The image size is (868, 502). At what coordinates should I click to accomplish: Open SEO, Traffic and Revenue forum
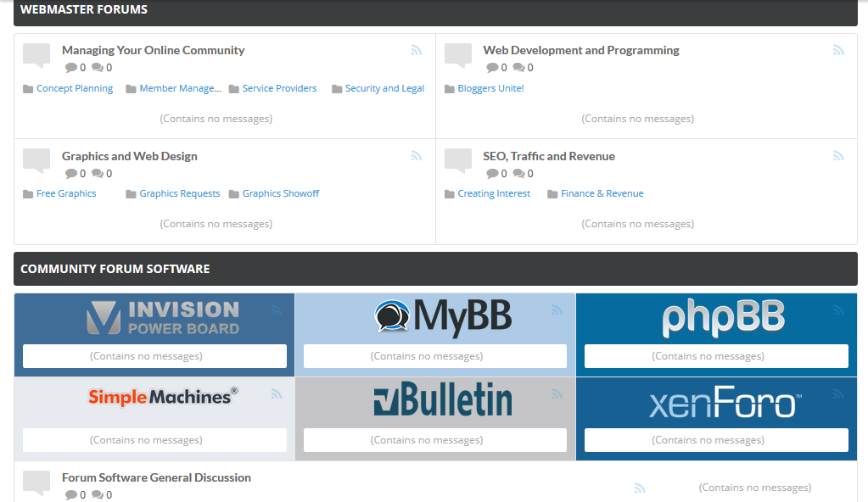click(x=549, y=156)
